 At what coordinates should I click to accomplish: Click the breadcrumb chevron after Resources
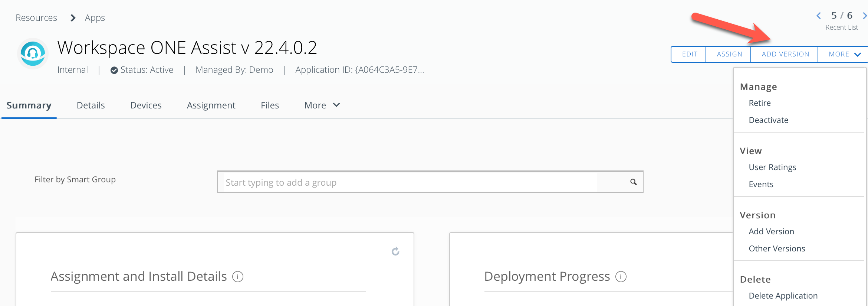[x=73, y=18]
